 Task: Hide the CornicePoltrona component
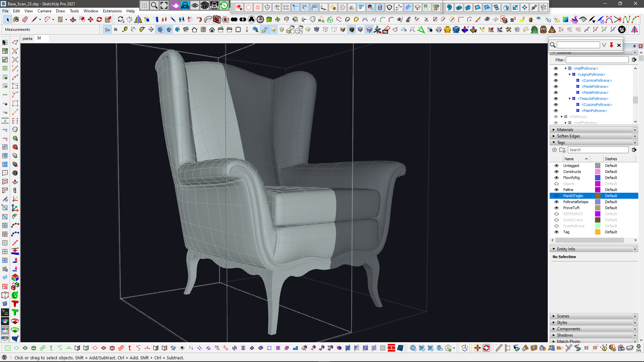point(556,80)
